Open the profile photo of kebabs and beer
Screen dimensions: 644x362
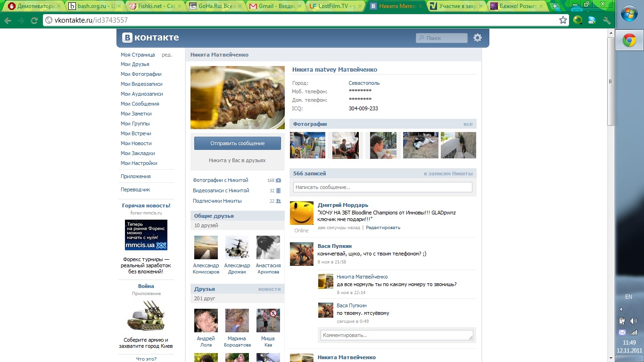click(x=238, y=98)
